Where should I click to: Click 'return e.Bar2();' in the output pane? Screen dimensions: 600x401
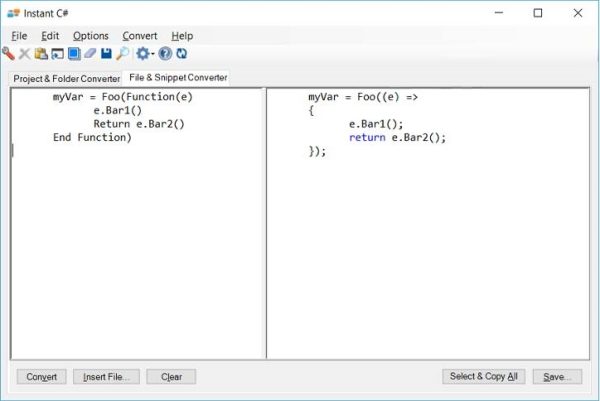pyautogui.click(x=398, y=137)
